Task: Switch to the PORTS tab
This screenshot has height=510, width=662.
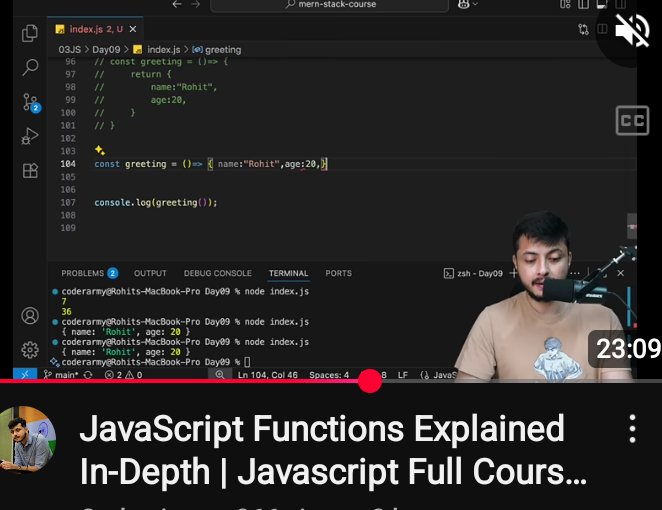Action: point(339,273)
